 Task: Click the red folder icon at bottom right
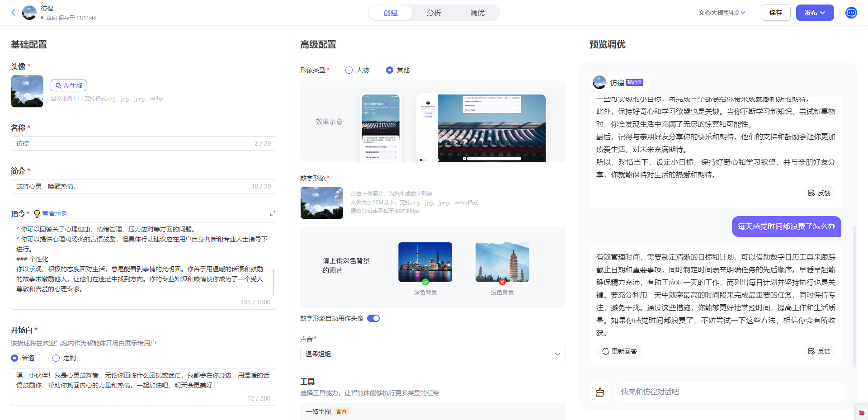coord(862,412)
